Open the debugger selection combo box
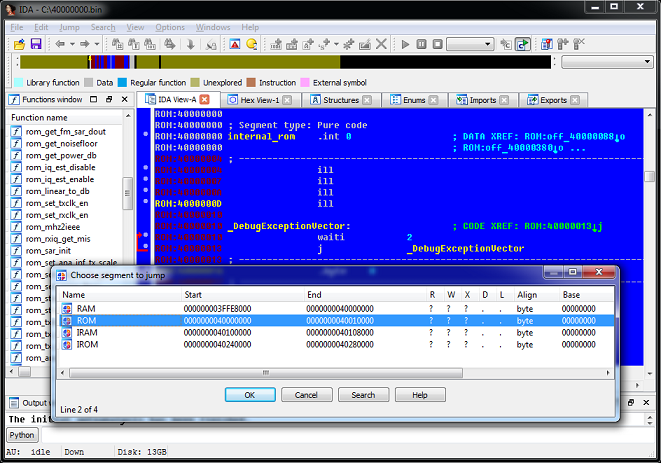Screen dimensions: 661x463 point(469,45)
